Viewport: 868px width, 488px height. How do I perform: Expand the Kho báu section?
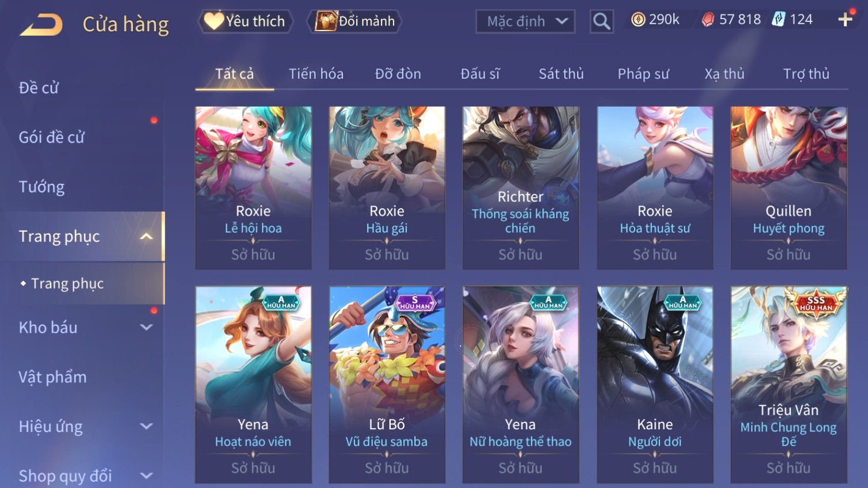click(x=146, y=327)
